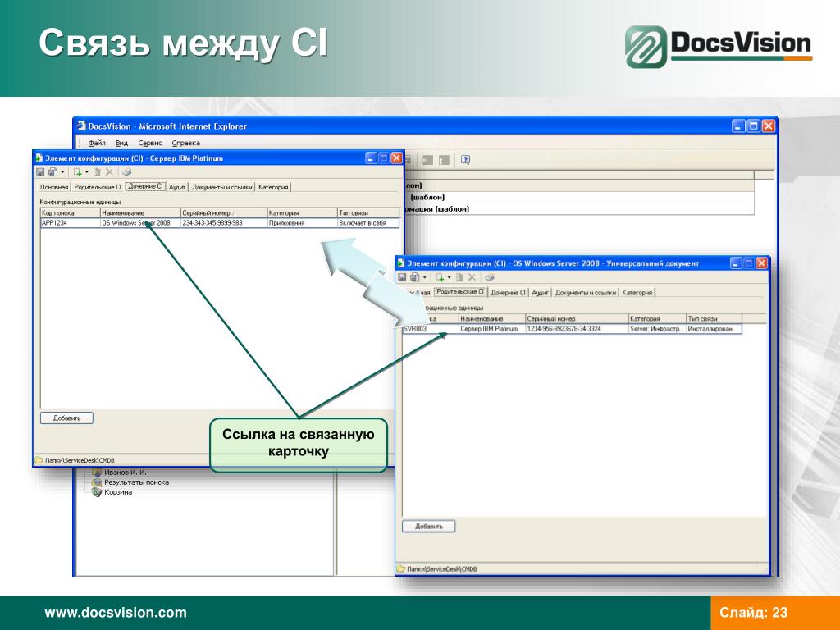Print the Сервер IBM Platinum card via printer icon

coord(126,172)
